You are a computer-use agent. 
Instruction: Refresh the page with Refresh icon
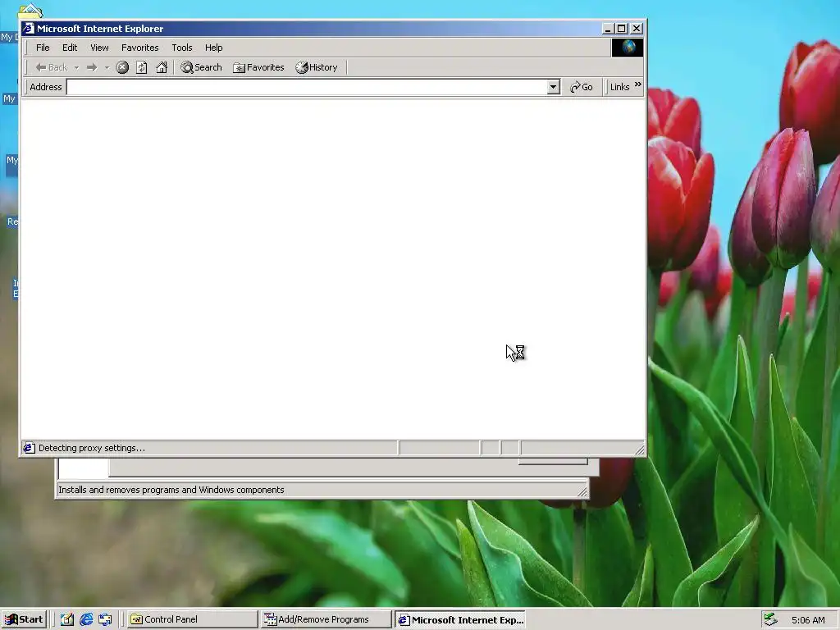coord(141,67)
